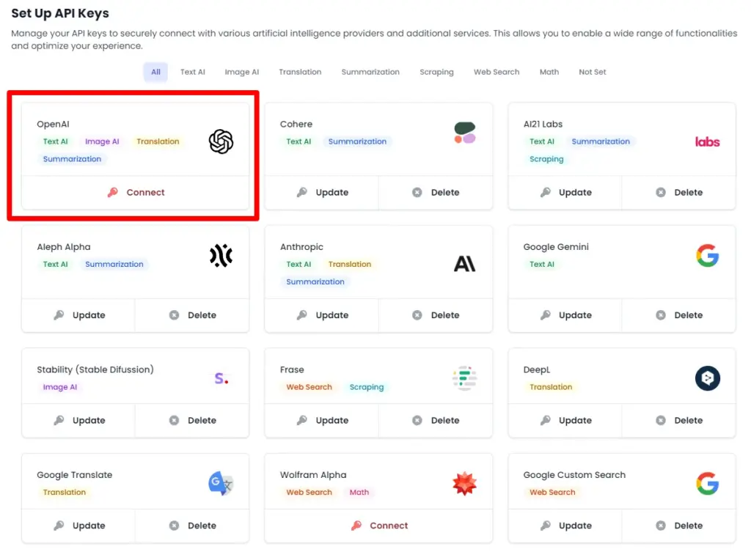Click the Google Translate icon
This screenshot has width=751, height=560.
[x=219, y=483]
